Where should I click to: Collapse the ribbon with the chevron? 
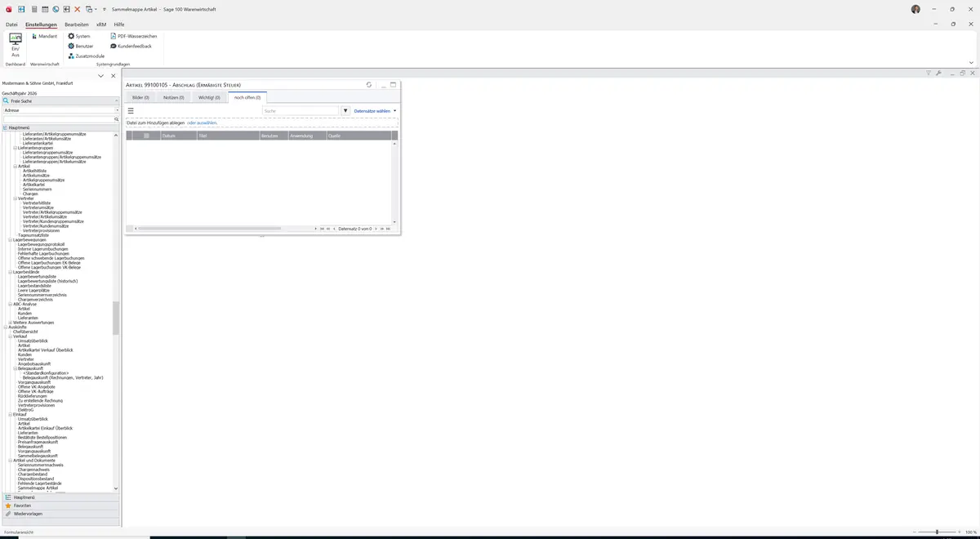(971, 62)
